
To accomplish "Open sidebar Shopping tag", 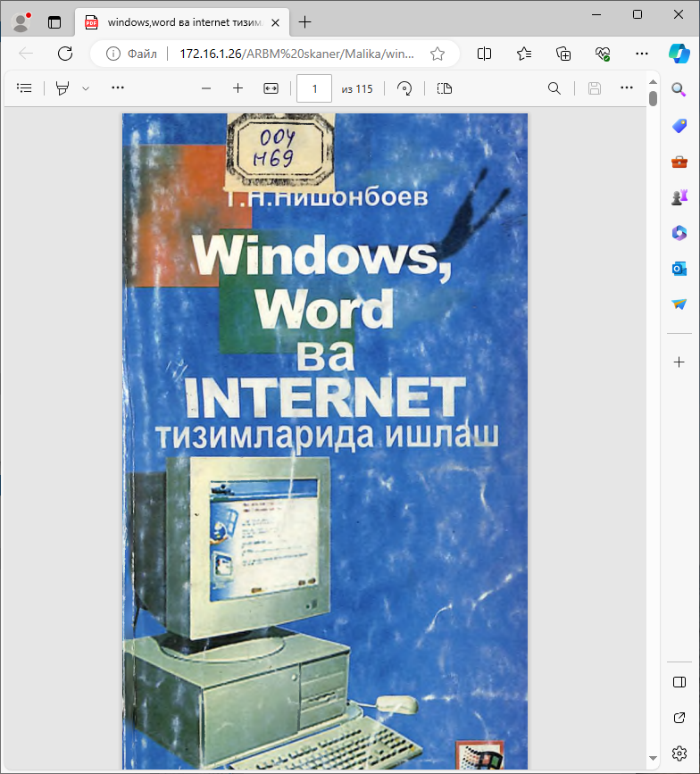I will pos(679,125).
